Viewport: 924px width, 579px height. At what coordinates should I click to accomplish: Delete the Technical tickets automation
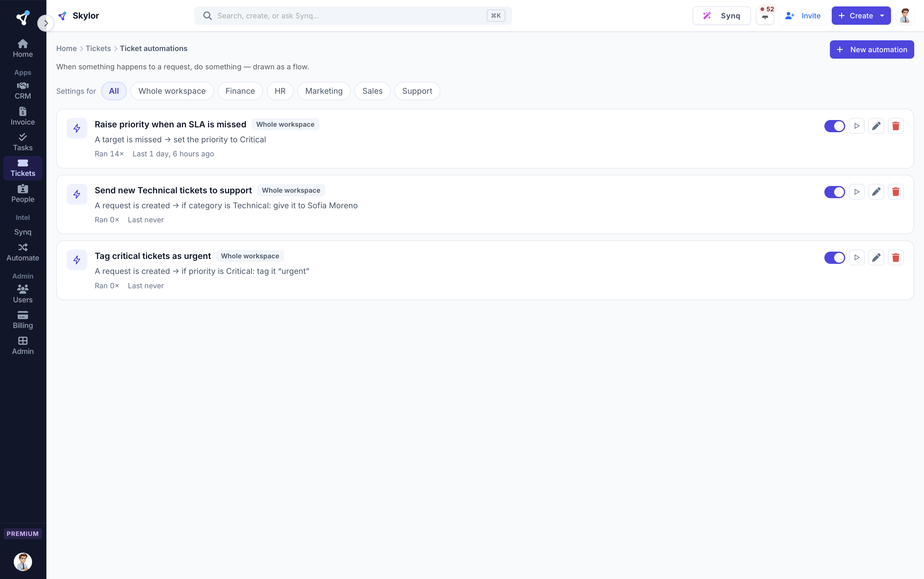(896, 192)
